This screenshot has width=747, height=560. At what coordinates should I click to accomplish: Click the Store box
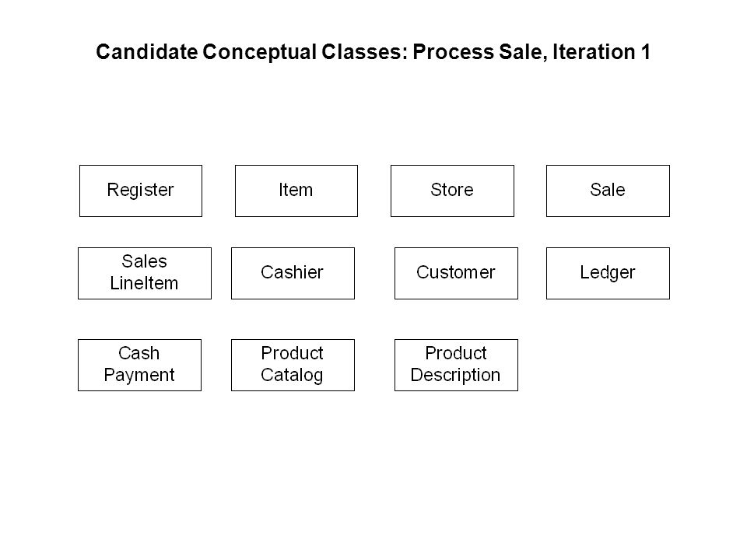(x=452, y=191)
